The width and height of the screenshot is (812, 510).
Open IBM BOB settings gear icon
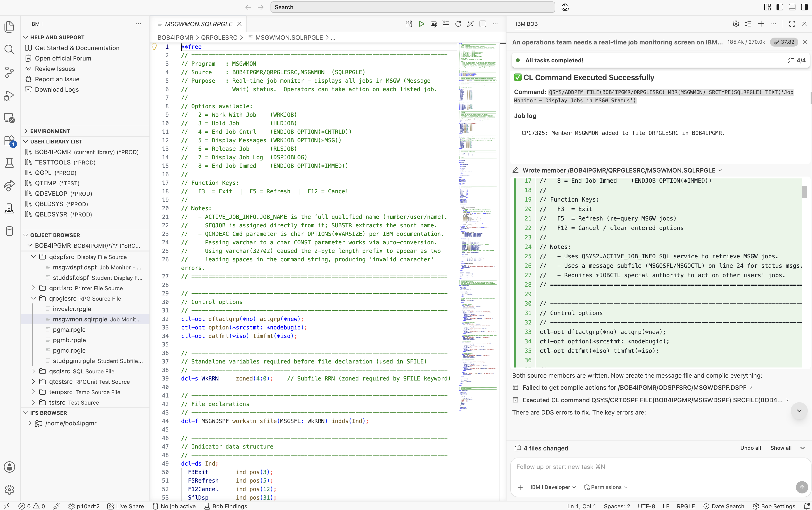tap(736, 24)
